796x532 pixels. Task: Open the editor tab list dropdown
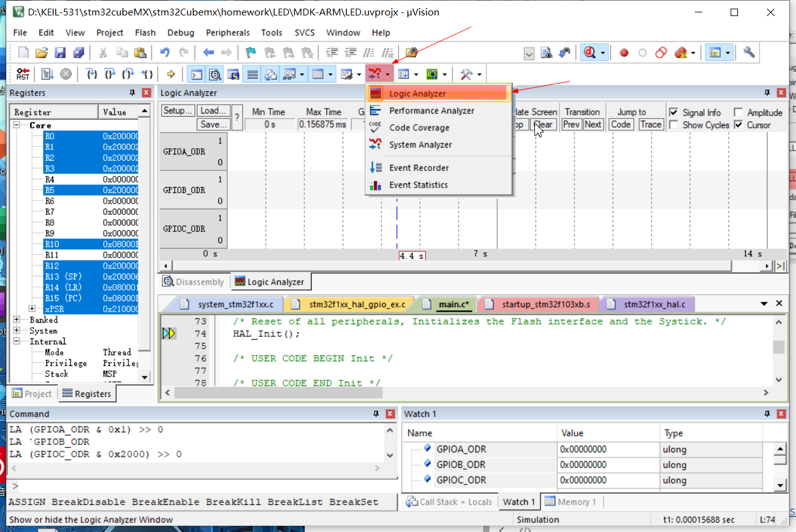[x=764, y=304]
